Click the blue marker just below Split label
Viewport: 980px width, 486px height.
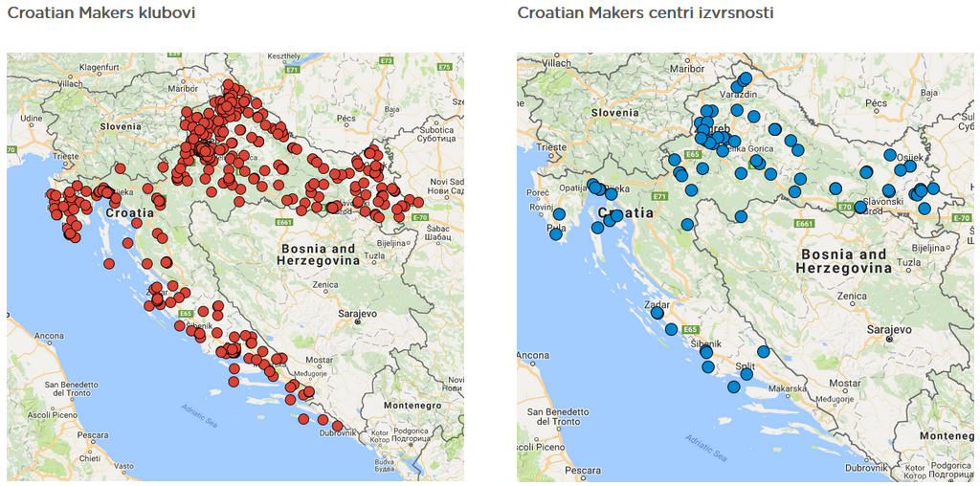(x=746, y=374)
